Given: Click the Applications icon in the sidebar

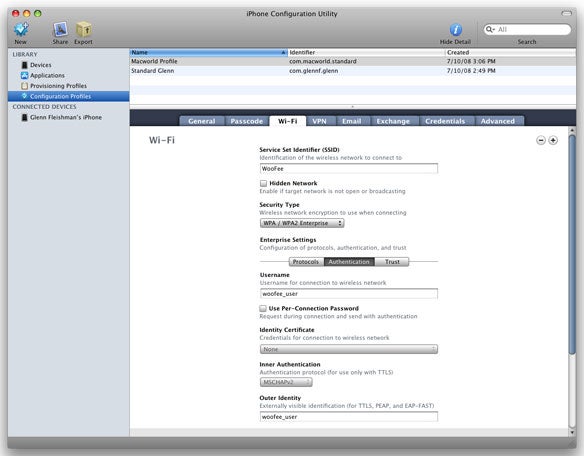Looking at the screenshot, I should click(25, 75).
